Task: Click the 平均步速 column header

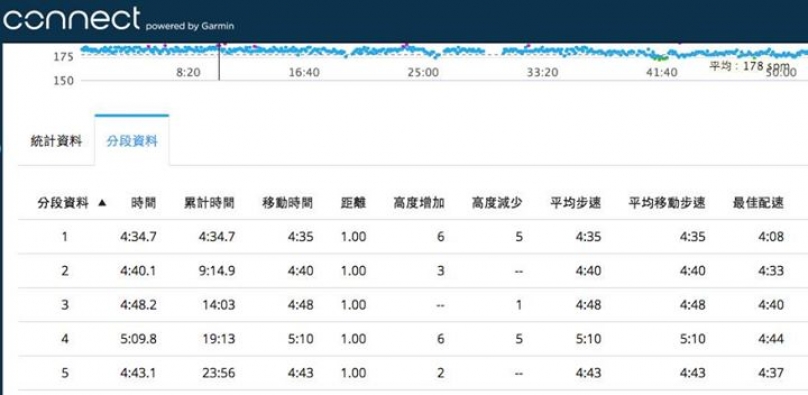Action: pos(576,203)
